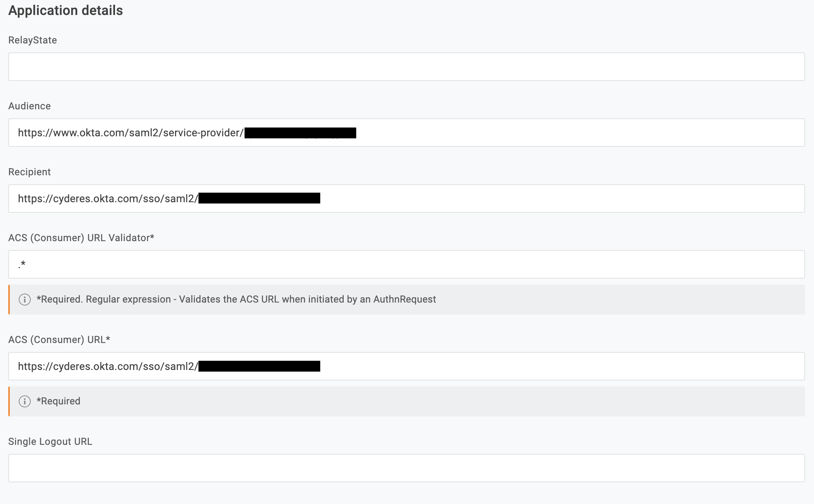
Task: Click the RelayState field label
Action: pos(33,40)
